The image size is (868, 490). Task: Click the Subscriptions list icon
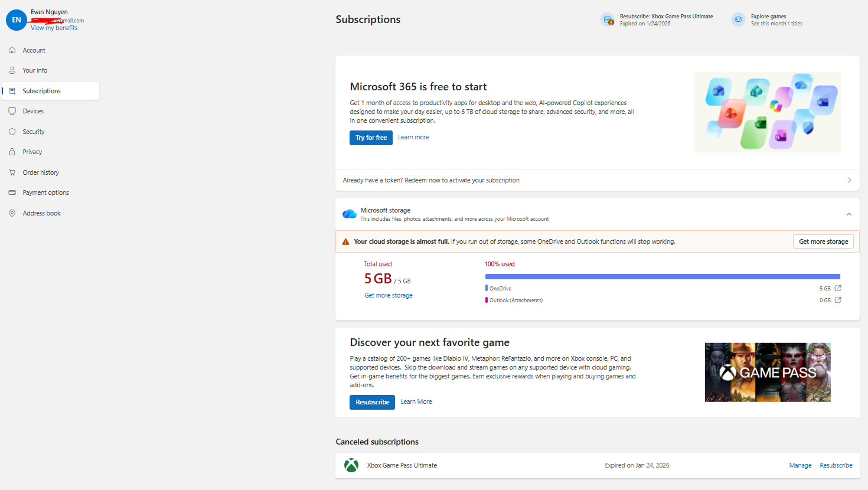(12, 91)
